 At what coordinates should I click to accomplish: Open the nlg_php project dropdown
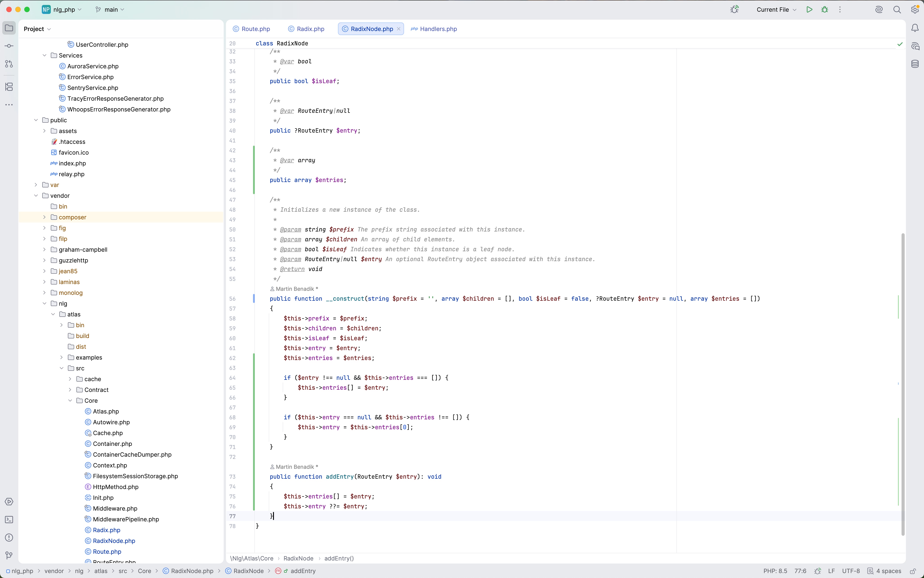tap(62, 10)
